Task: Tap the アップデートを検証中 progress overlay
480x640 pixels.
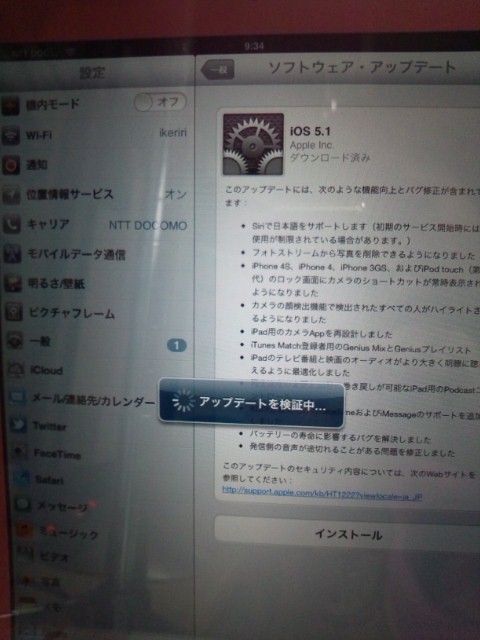Action: click(x=251, y=403)
